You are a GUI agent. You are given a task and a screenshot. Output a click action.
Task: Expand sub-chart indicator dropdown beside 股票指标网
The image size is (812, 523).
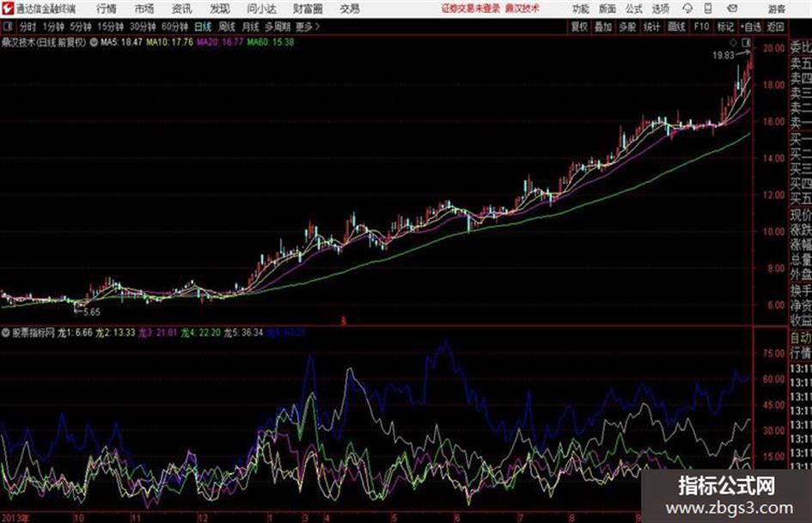coord(6,333)
